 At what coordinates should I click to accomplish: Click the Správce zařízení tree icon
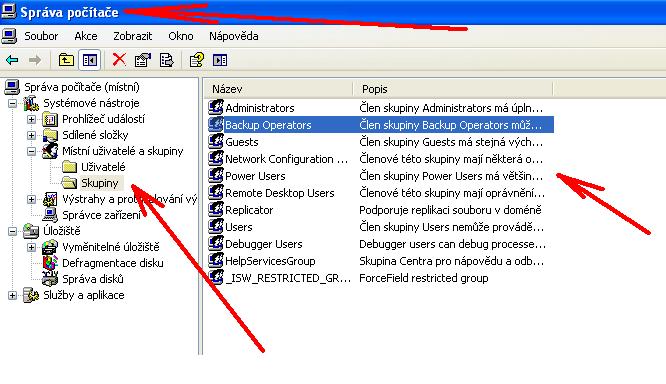tap(50, 215)
